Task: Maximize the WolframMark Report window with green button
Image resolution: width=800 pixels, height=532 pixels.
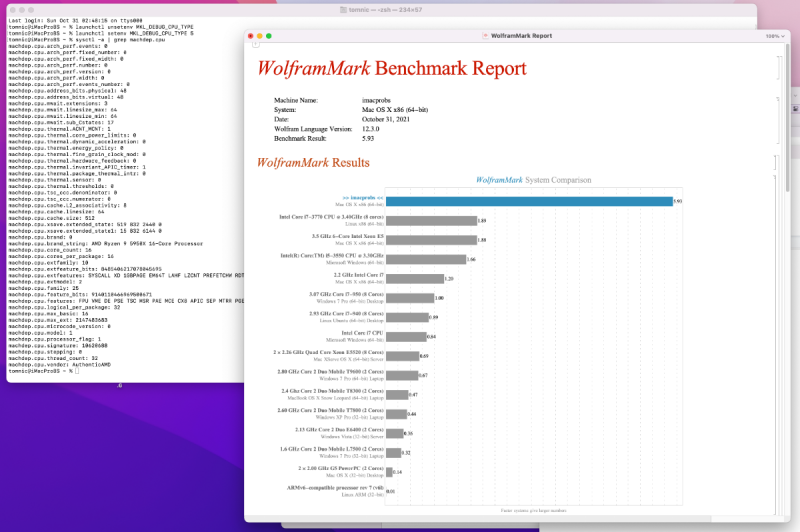Action: point(269,36)
